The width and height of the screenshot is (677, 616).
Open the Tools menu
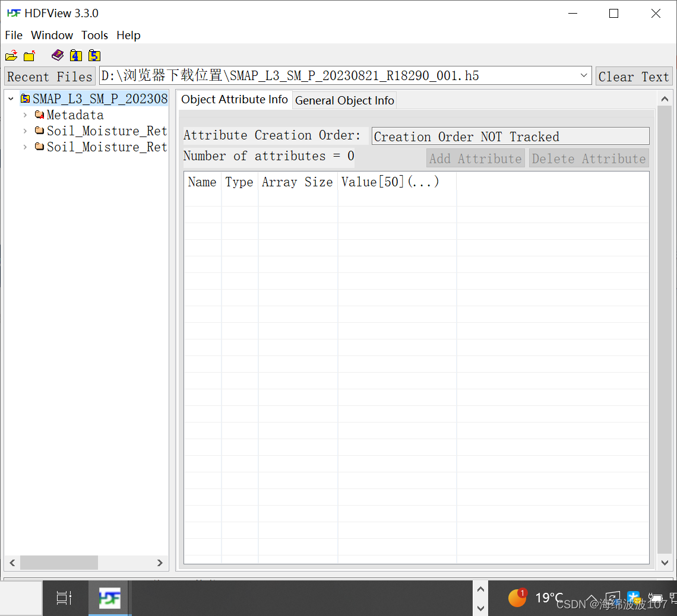click(94, 35)
